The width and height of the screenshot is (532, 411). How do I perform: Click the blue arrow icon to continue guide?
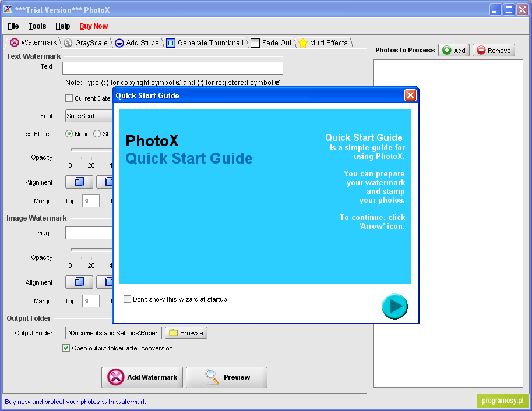pyautogui.click(x=394, y=306)
